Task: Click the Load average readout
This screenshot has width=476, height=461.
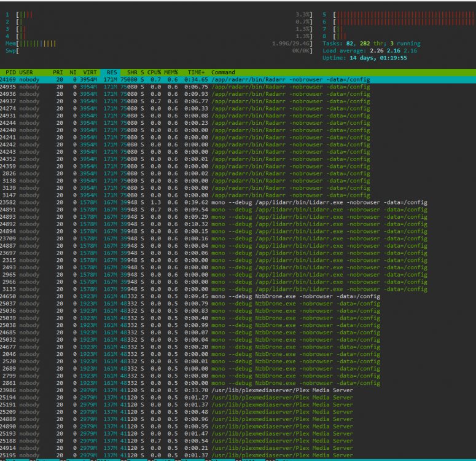Action: click(x=370, y=51)
